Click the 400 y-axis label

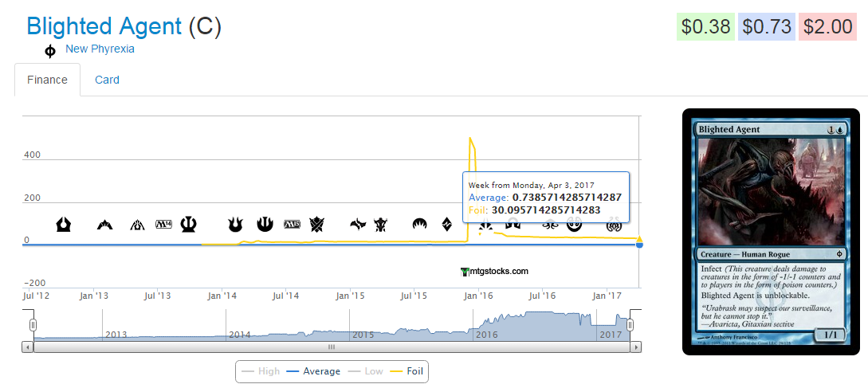[32, 155]
